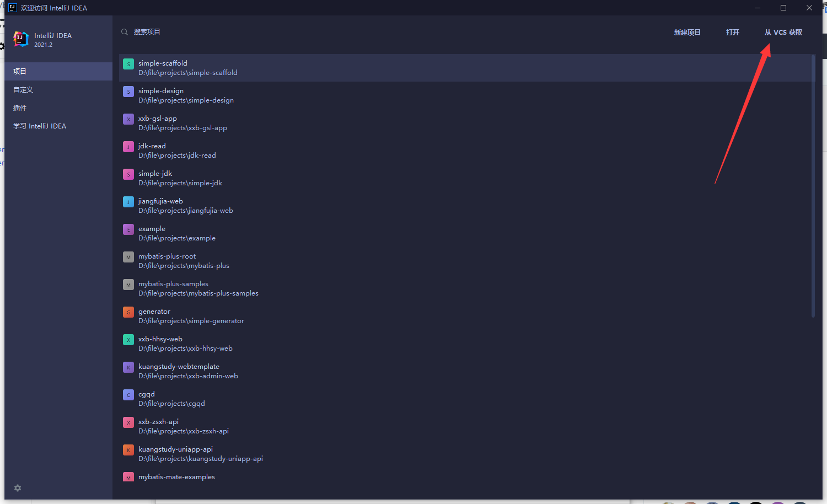827x504 pixels.
Task: Click the settings gear icon at bottom-left
Action: [x=18, y=488]
